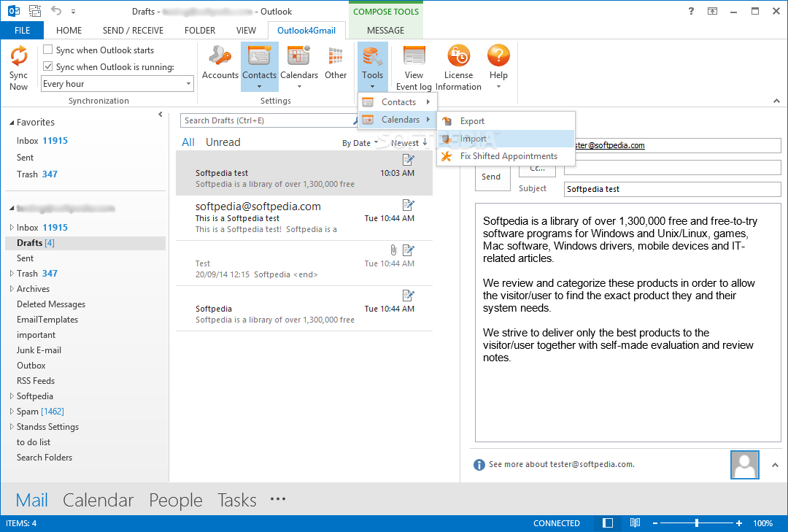
Task: Click the Undo icon in title bar
Action: (x=55, y=11)
